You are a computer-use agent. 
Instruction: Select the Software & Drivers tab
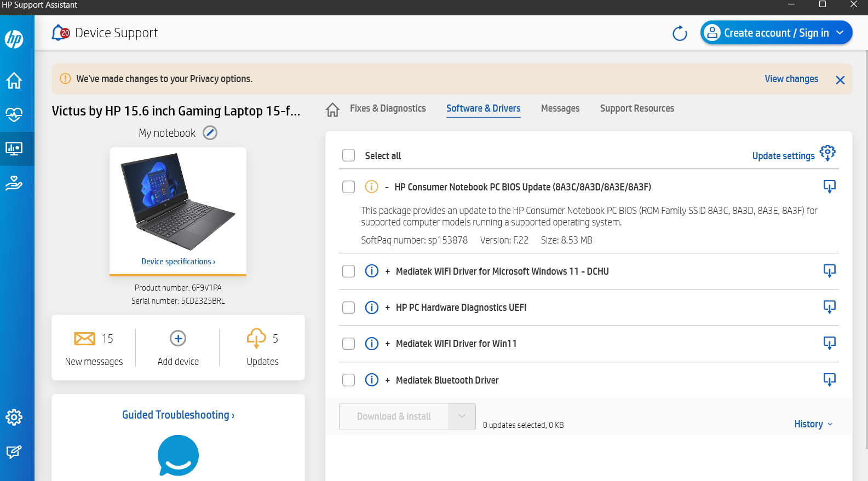[484, 108]
